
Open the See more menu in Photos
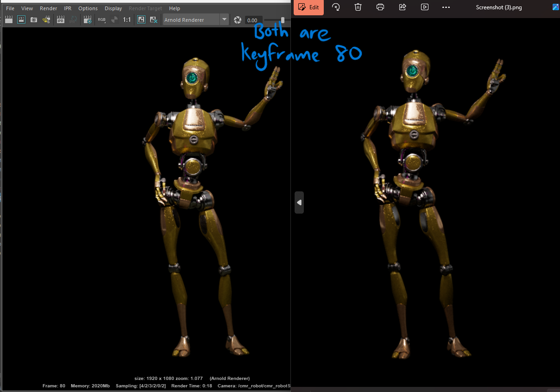[446, 7]
